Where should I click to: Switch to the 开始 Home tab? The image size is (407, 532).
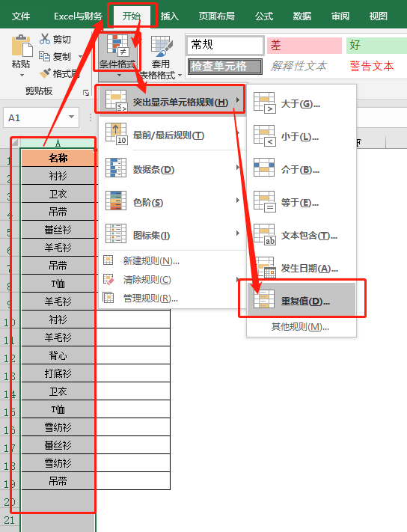point(131,16)
